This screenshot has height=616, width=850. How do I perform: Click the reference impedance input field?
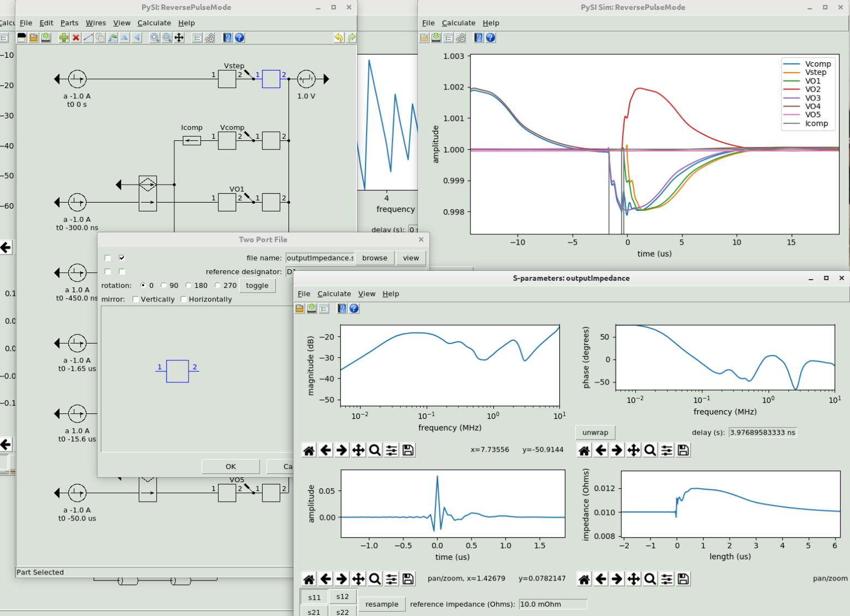pyautogui.click(x=552, y=604)
